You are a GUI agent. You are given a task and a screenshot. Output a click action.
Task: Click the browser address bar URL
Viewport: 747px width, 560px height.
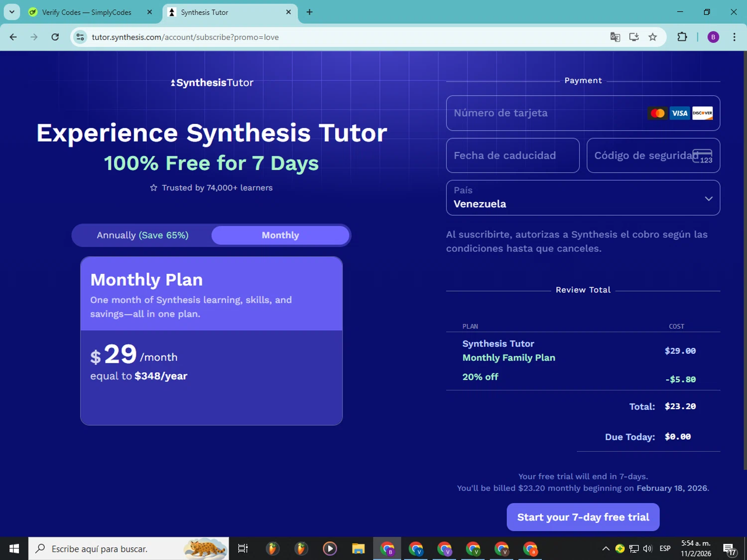(x=185, y=37)
